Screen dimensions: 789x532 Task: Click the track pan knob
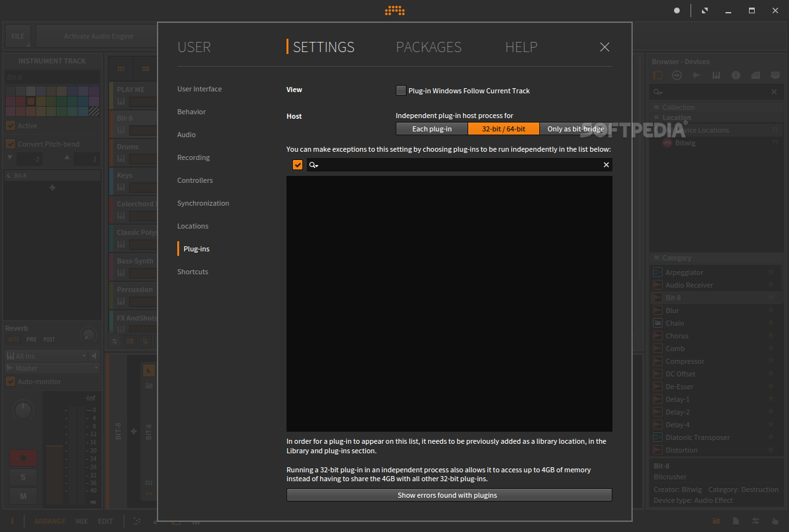point(23,410)
